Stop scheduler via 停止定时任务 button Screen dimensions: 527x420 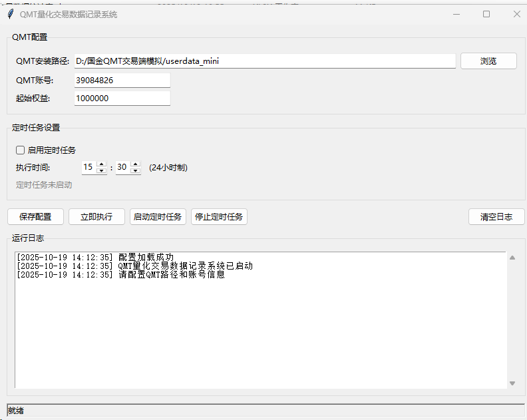pos(219,216)
